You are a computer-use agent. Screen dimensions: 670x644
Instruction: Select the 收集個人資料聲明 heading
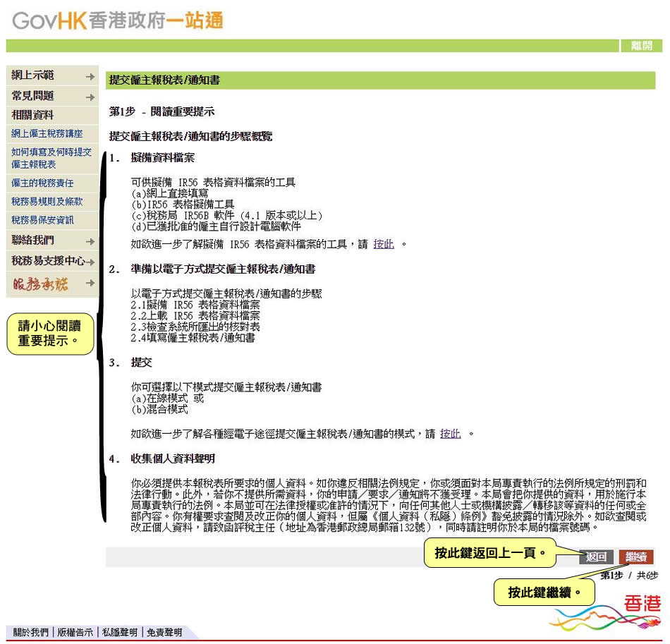tap(173, 459)
